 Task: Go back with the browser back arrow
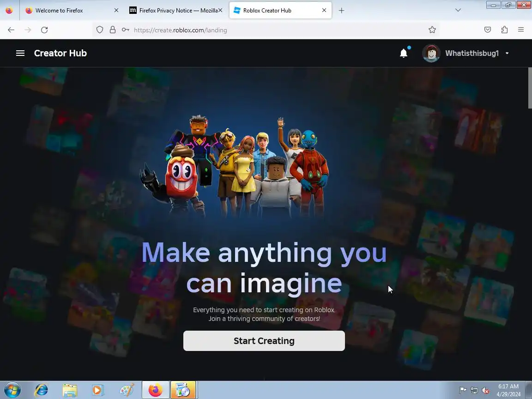(11, 30)
